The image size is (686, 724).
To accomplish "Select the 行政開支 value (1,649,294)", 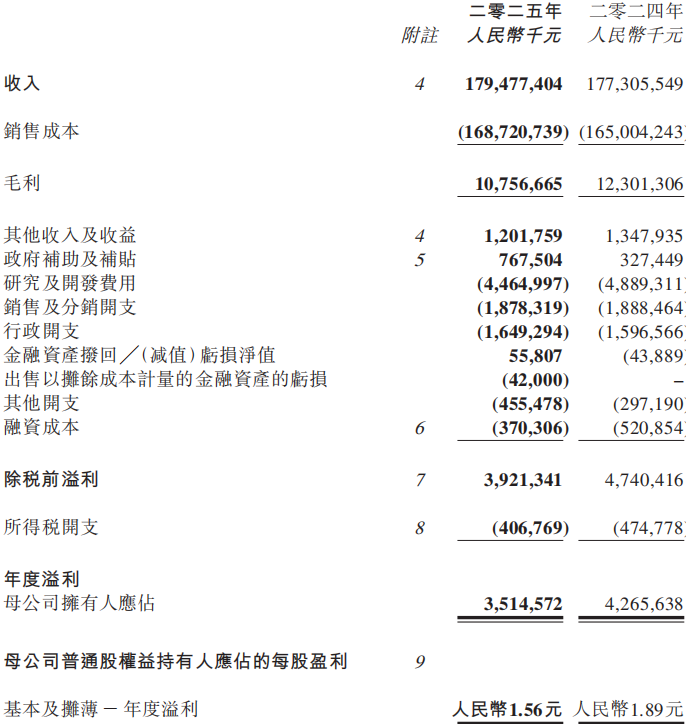I will coord(523,332).
